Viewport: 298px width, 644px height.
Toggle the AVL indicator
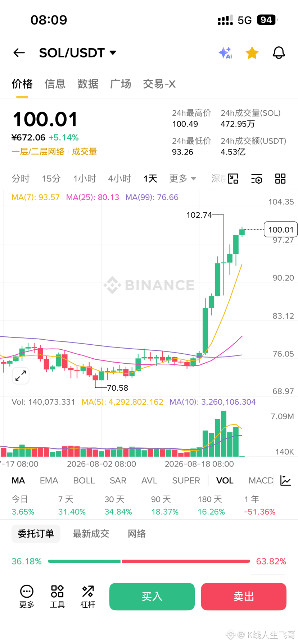[x=149, y=481]
